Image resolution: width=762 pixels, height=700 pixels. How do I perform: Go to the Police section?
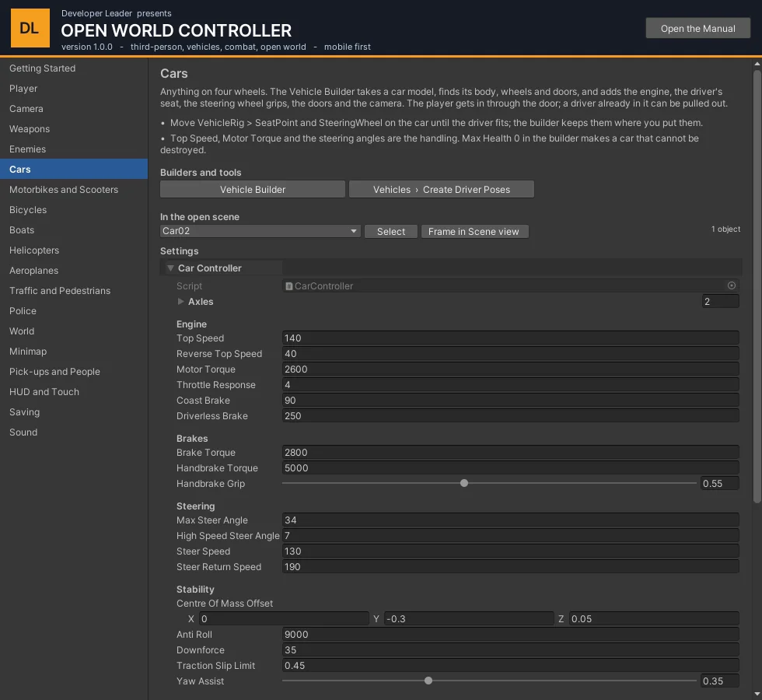[x=74, y=311]
